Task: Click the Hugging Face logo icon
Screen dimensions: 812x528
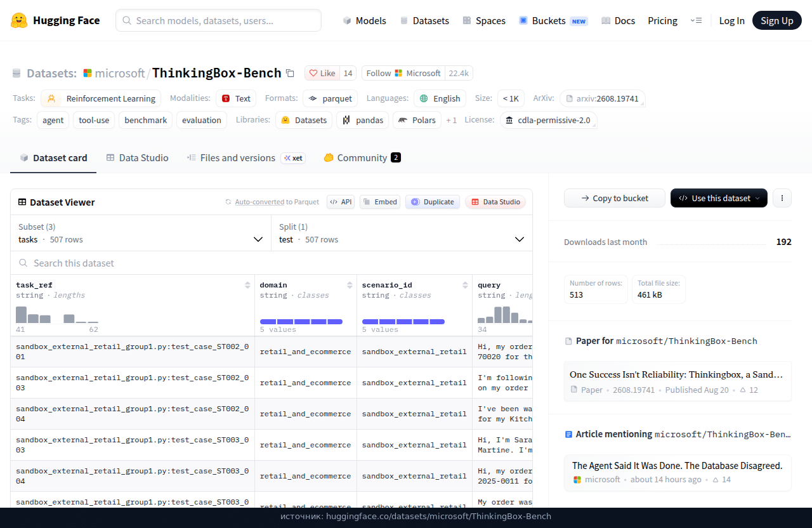Action: coord(19,20)
